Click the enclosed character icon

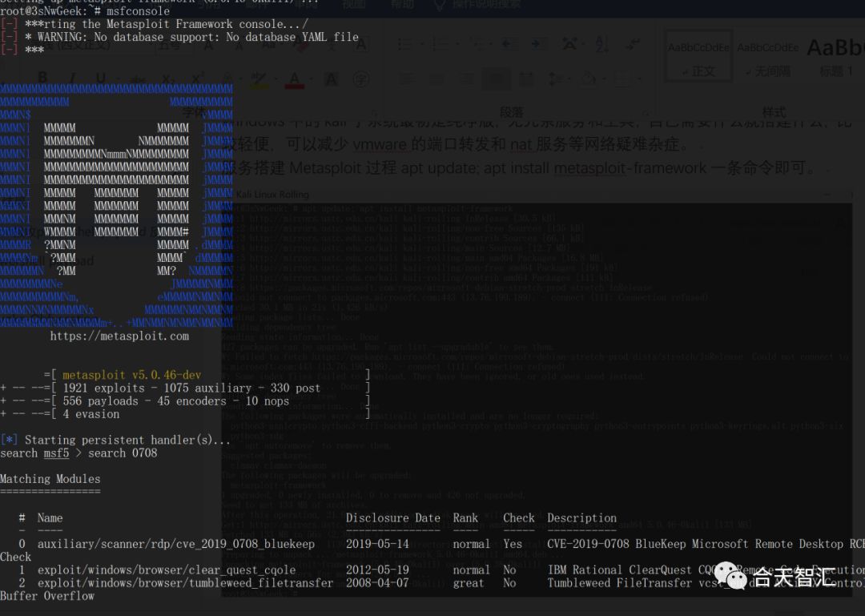coord(361,79)
